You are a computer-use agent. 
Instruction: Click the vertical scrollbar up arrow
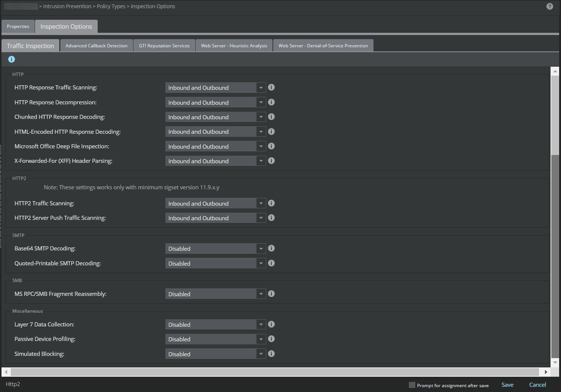click(555, 71)
